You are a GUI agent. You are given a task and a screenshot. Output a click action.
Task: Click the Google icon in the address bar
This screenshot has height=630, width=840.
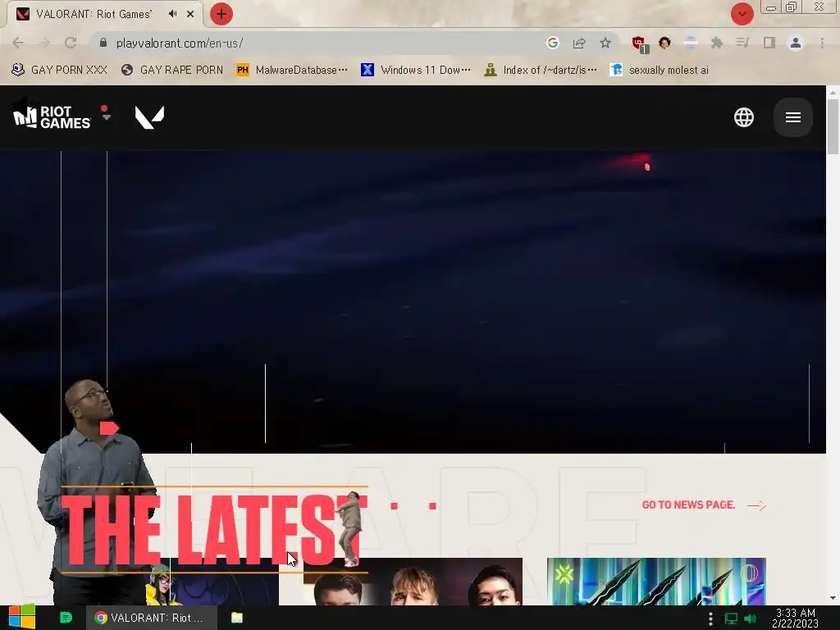(x=553, y=43)
